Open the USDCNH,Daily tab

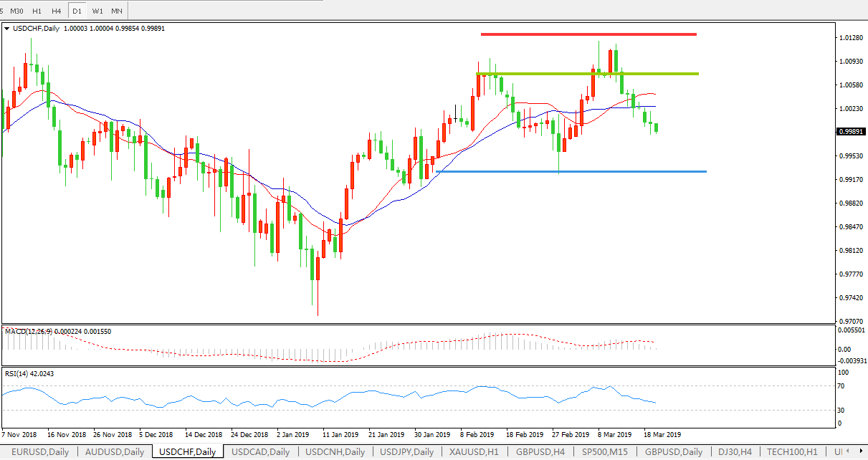point(335,451)
